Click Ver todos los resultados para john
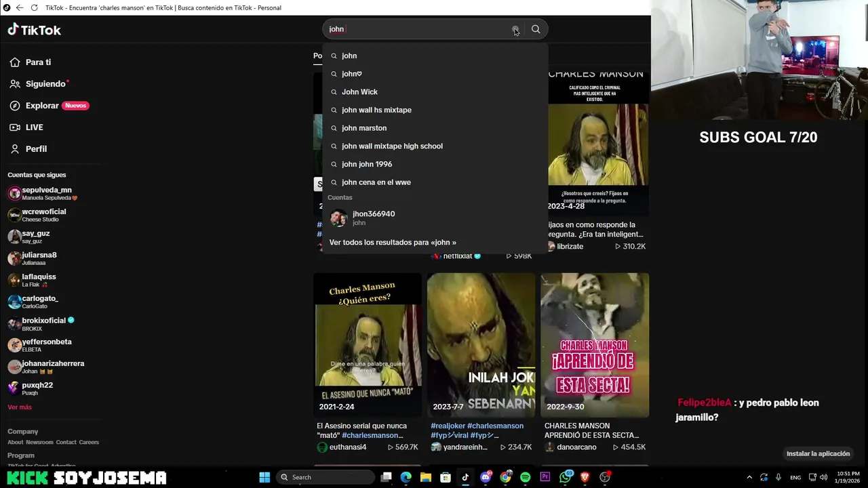The width and height of the screenshot is (868, 488). 393,242
